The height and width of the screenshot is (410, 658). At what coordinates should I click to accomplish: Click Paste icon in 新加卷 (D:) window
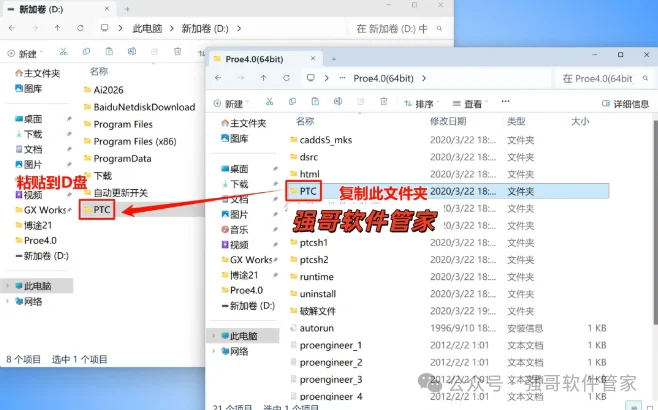tap(109, 52)
